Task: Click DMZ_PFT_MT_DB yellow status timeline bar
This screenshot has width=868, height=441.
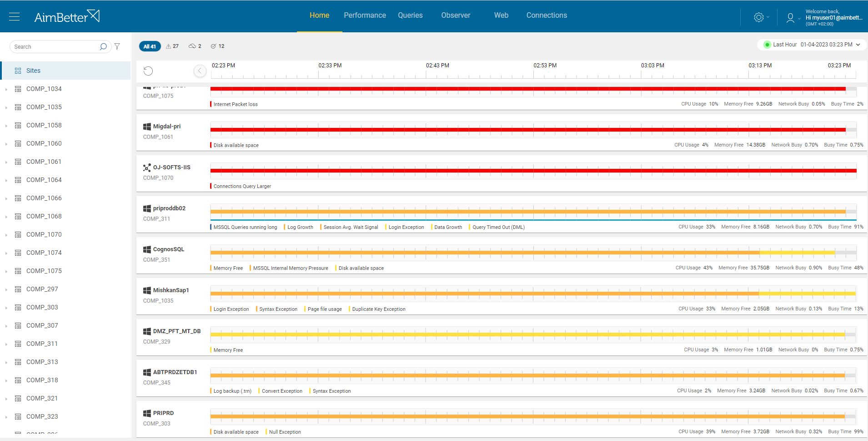Action: (527, 335)
